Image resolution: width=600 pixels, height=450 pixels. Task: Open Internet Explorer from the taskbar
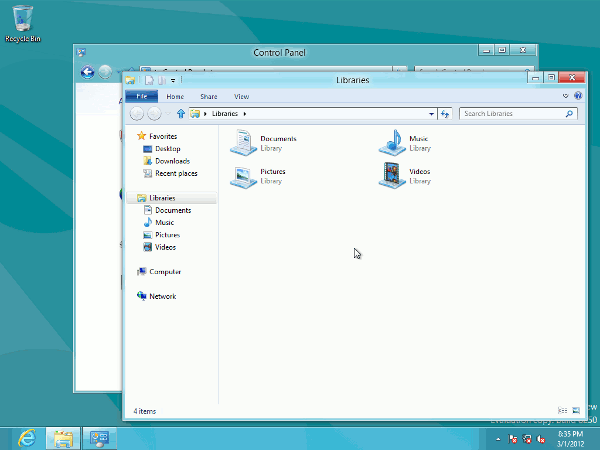click(27, 439)
